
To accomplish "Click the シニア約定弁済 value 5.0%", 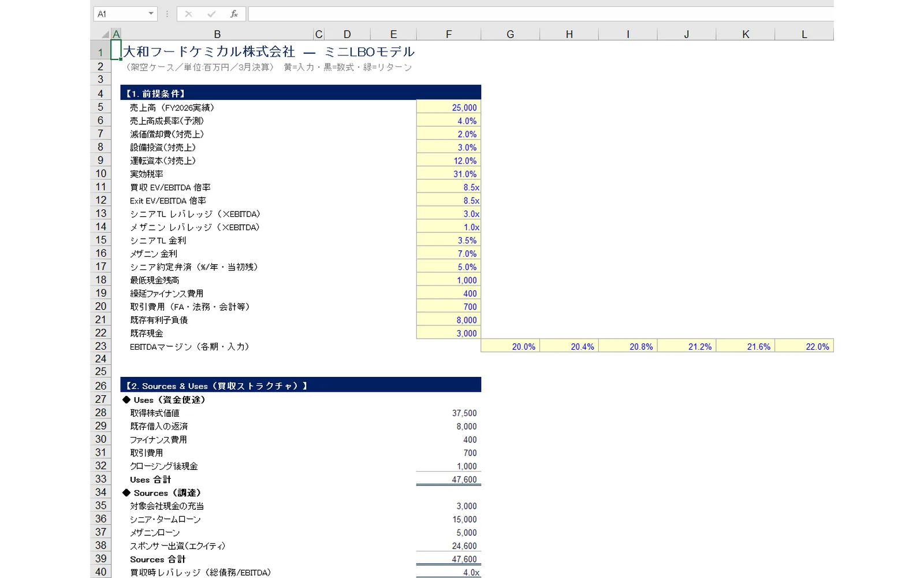I will [449, 267].
